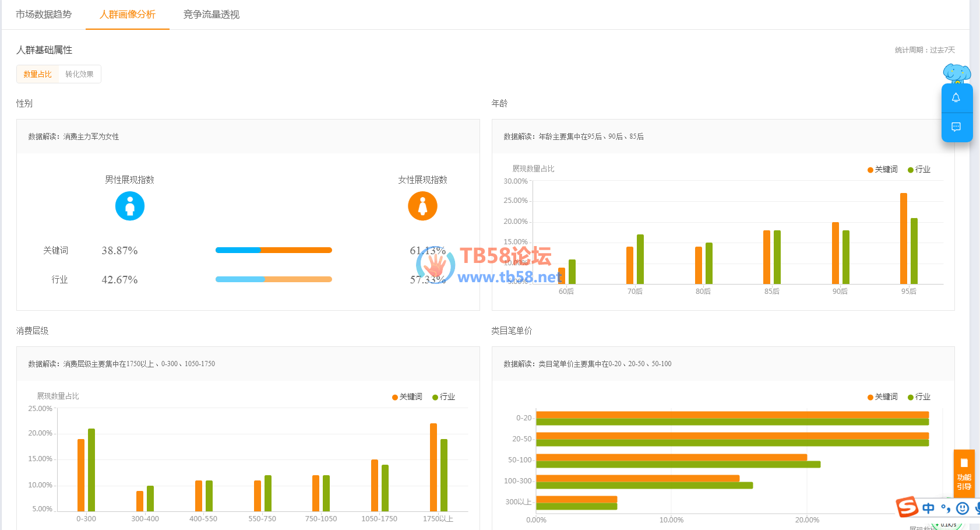Click the orange 95后 keyword bar
This screenshot has width=980, height=530.
(903, 239)
